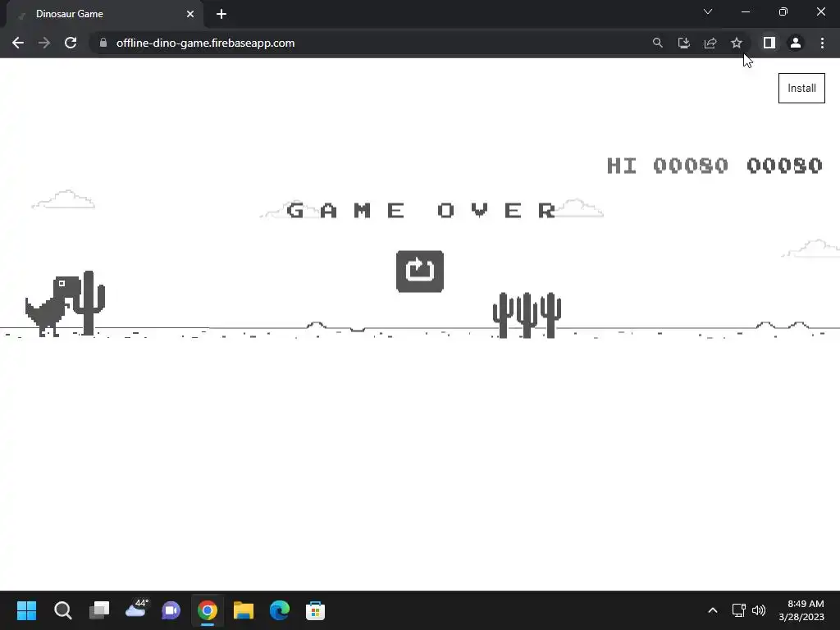The height and width of the screenshot is (630, 840).
Task: Open Task View on taskbar
Action: point(99,610)
